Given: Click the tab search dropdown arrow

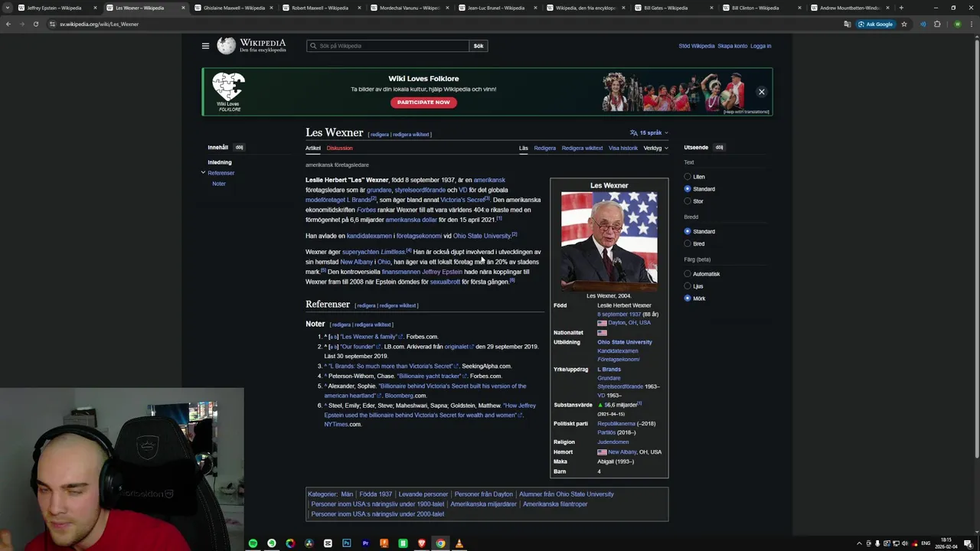Looking at the screenshot, I should pos(8,8).
